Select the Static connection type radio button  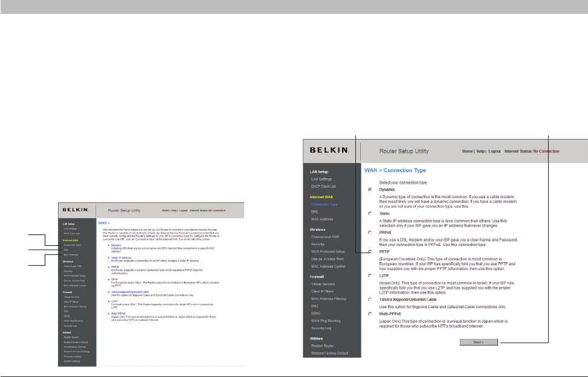pos(370,214)
